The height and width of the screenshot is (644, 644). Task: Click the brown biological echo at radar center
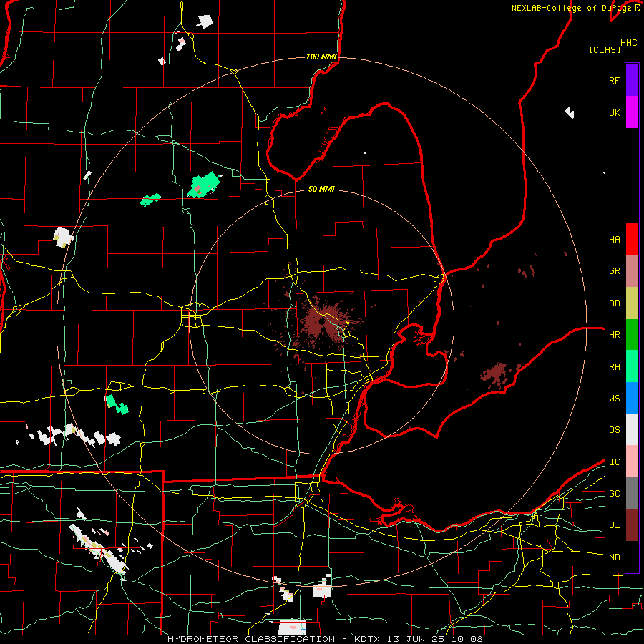(x=322, y=323)
